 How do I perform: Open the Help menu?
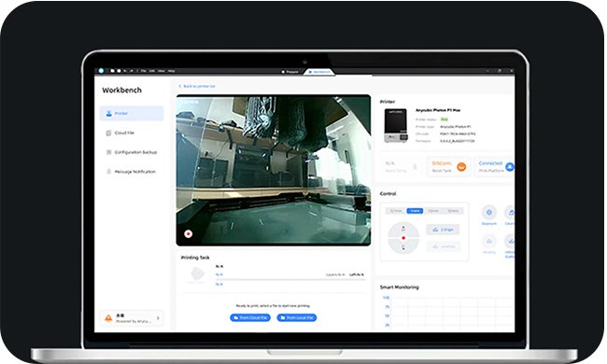point(171,71)
